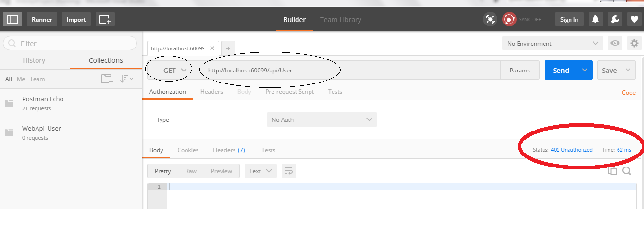The width and height of the screenshot is (644, 226).
Task: Click the Import button
Action: (x=76, y=19)
